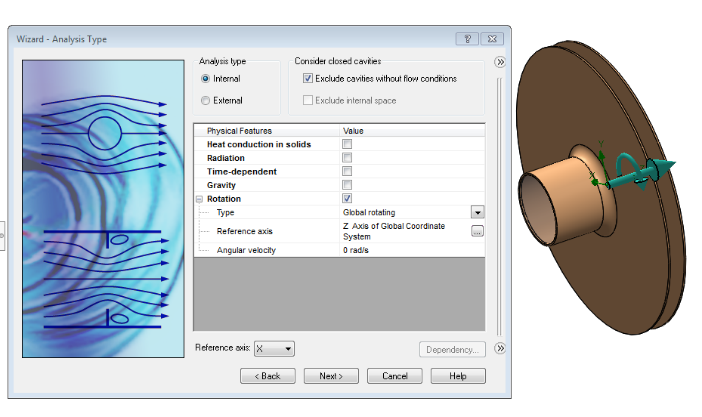
Task: Click the brown disc of the 3D model
Action: (627, 269)
